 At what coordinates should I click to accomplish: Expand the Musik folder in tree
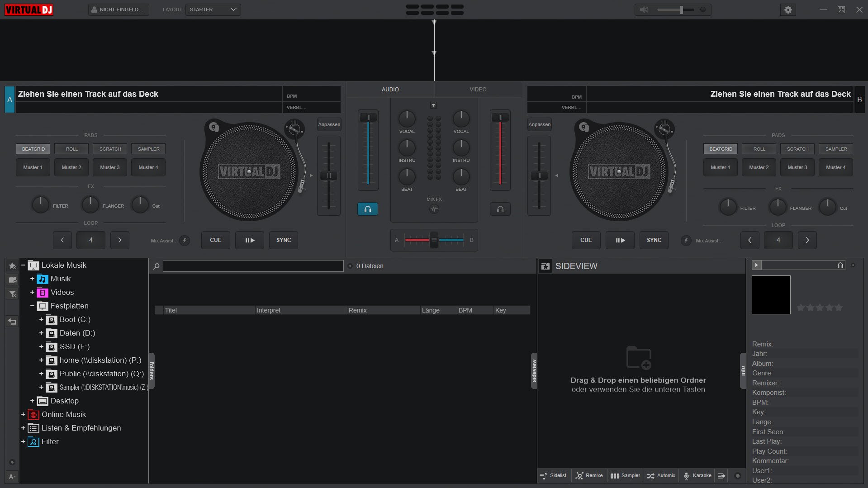point(32,279)
